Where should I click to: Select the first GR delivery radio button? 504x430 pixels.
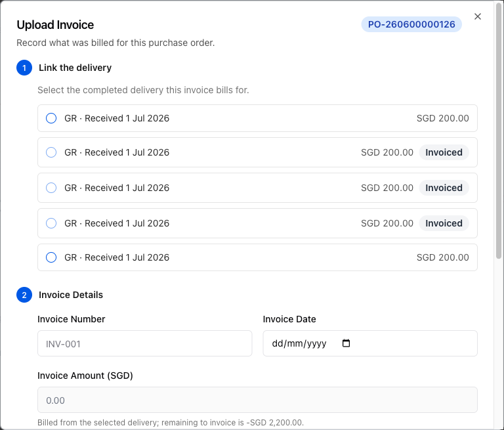[x=51, y=118]
